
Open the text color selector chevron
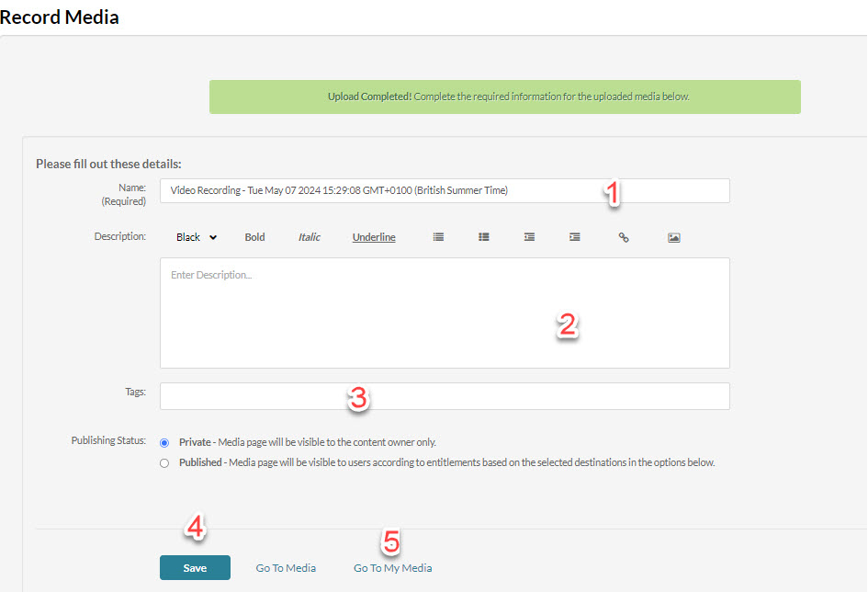[214, 236]
